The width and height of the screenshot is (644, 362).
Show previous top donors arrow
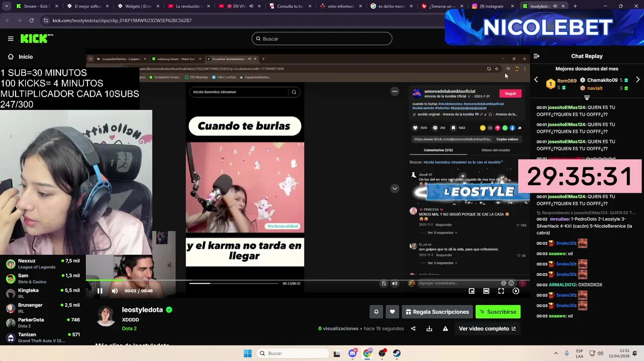536,80
